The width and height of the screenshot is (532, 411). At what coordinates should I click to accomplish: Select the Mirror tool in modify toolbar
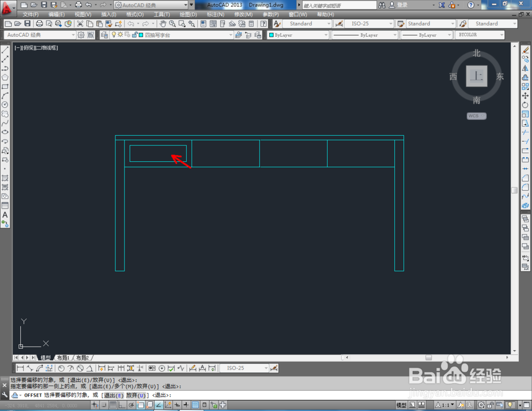click(525, 68)
